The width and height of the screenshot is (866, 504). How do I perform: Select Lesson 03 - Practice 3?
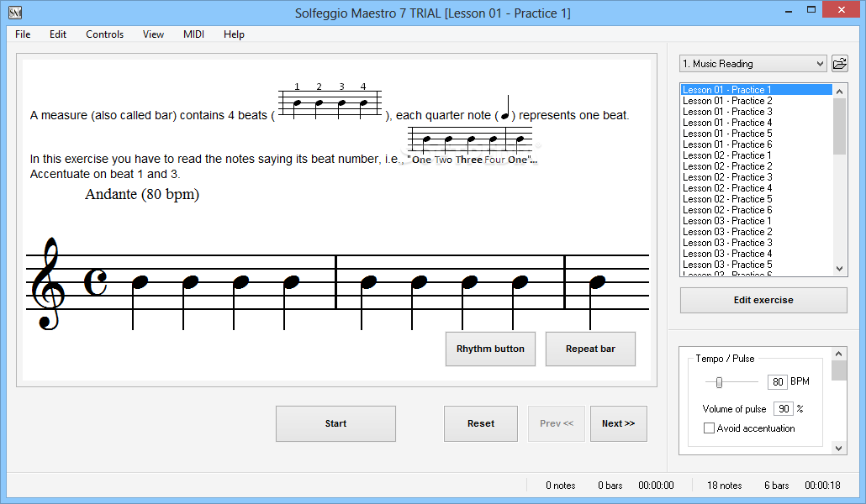click(x=756, y=243)
